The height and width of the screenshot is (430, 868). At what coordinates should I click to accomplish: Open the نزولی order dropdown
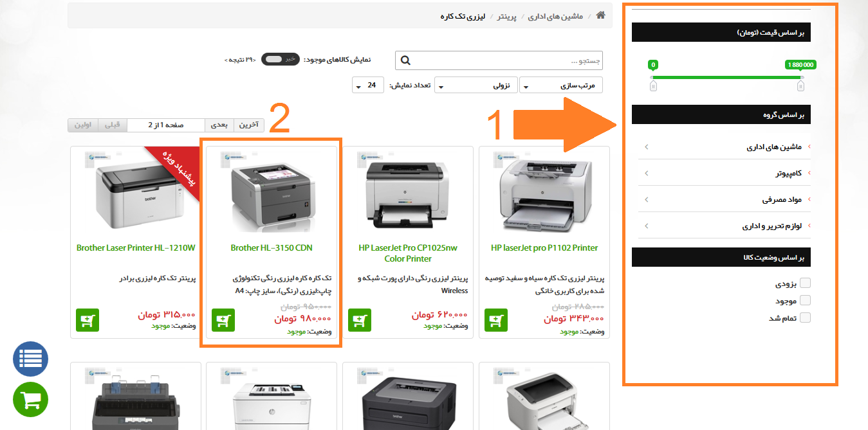click(x=476, y=85)
